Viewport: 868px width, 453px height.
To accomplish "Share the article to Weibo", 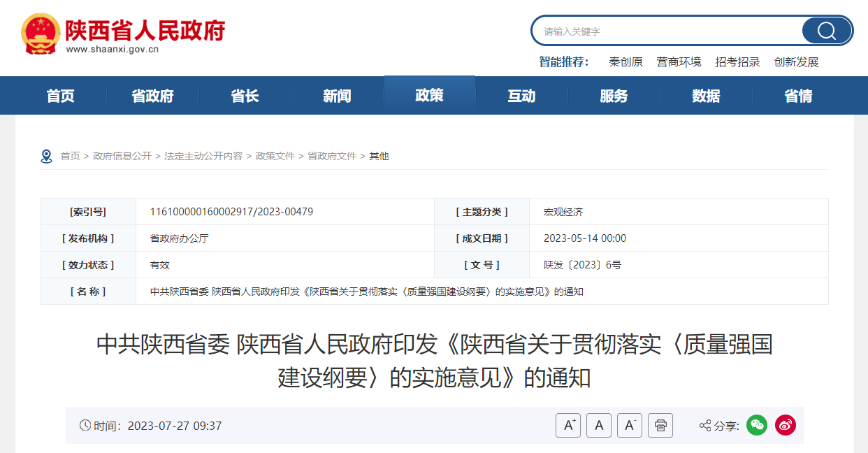I will tap(785, 425).
